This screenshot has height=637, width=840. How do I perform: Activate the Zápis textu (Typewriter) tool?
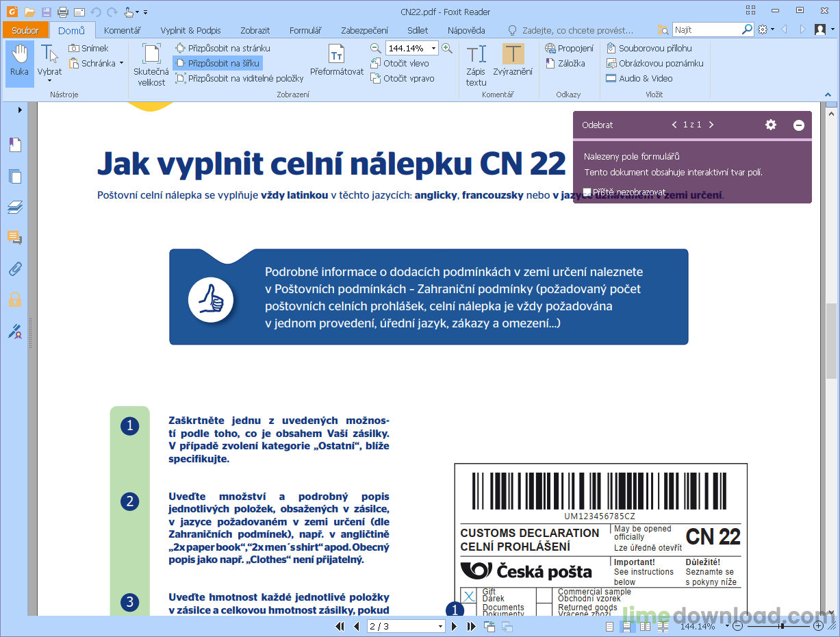(x=476, y=62)
